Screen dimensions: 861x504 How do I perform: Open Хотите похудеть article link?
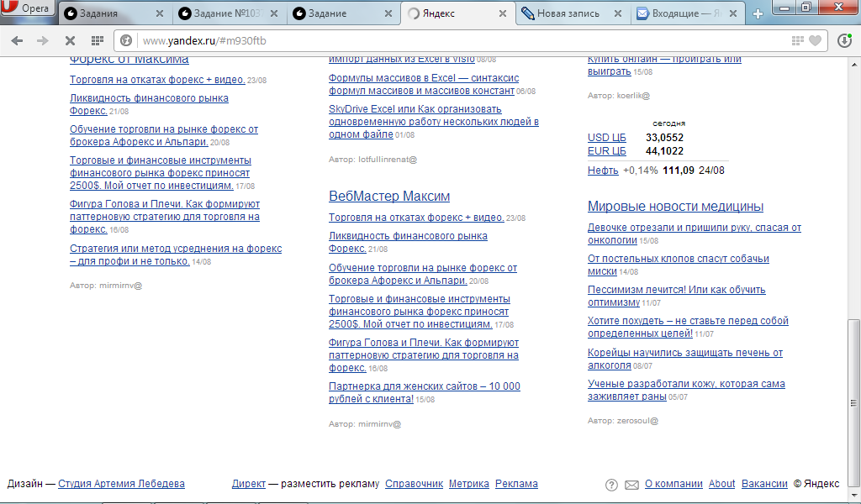point(688,327)
